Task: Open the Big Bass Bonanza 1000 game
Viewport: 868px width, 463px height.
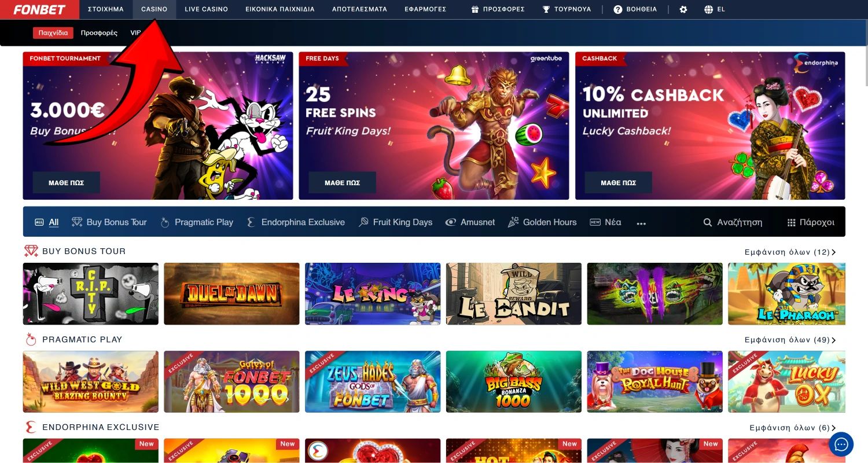Action: [x=514, y=381]
